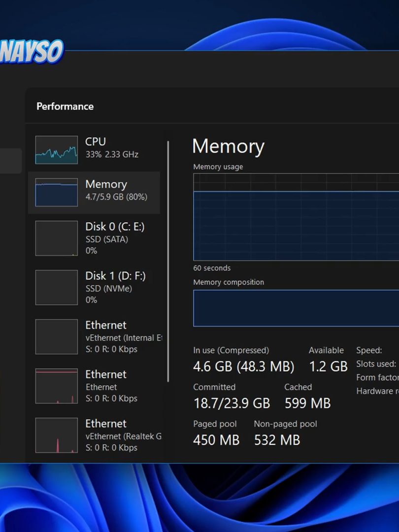Screen dimensions: 399x532
Task: Click the "In use (Compressed)" label
Action: (231, 350)
